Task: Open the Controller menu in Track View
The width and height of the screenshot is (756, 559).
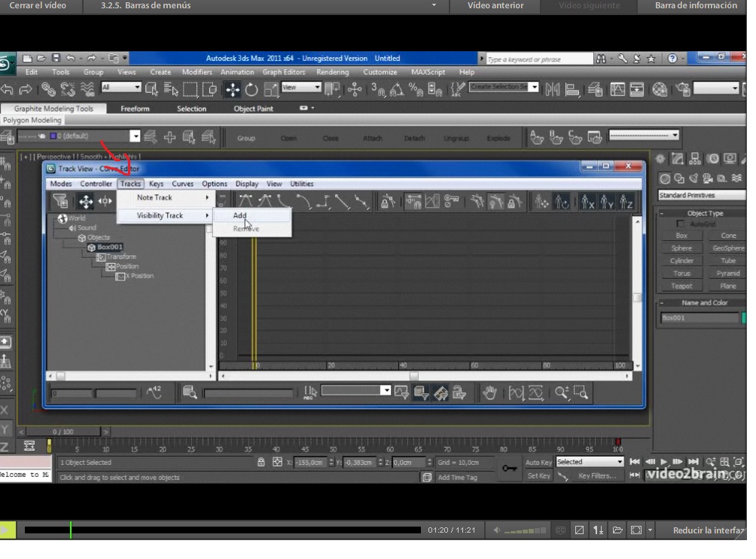Action: coord(96,184)
